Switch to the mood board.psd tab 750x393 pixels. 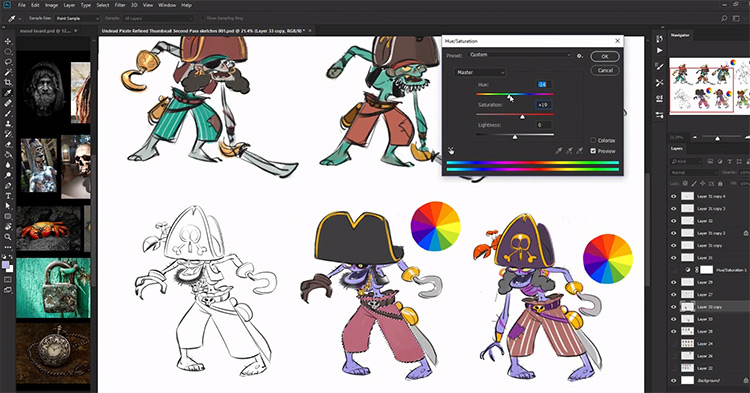(45, 31)
